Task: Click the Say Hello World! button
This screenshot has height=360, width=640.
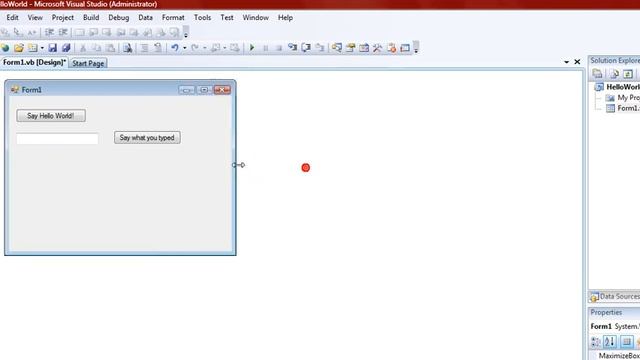Action: tap(51, 116)
